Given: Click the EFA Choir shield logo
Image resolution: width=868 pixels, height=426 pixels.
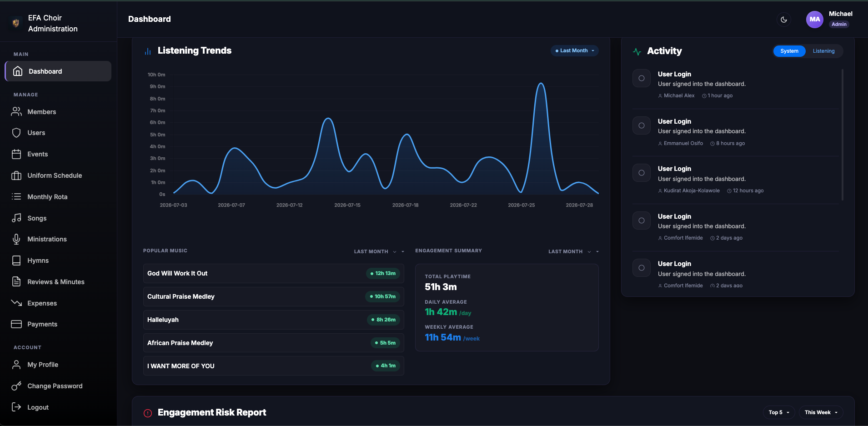Looking at the screenshot, I should 16,23.
